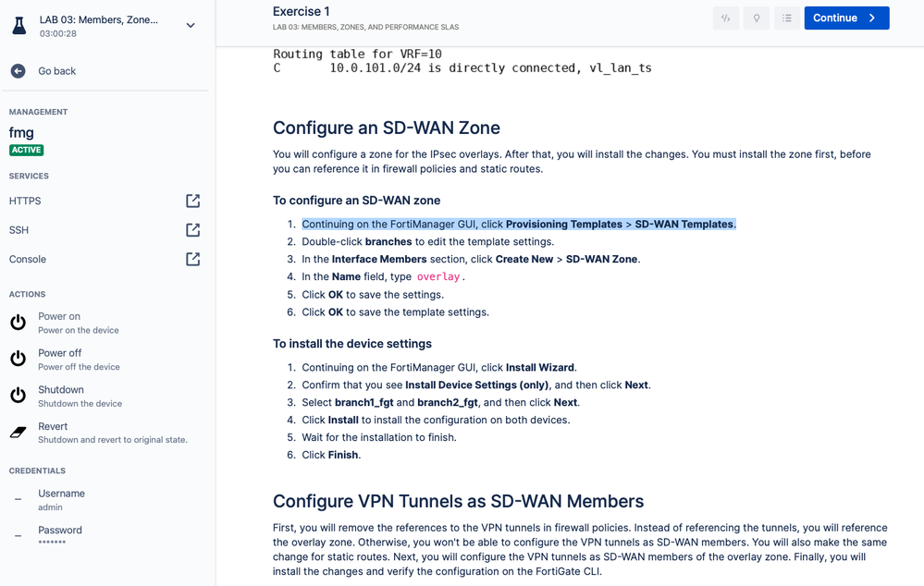Open SSH service external link icon

click(x=192, y=230)
